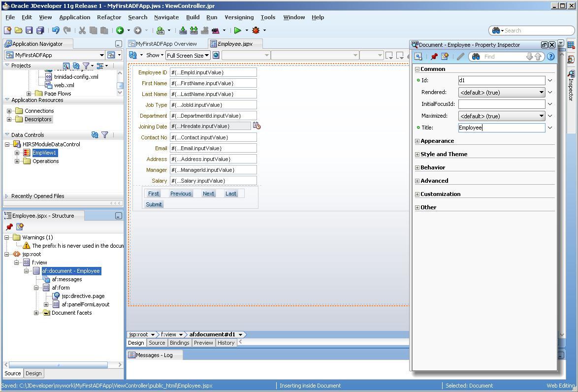Create a new file using the New icon
578x392 pixels.
[x=7, y=30]
